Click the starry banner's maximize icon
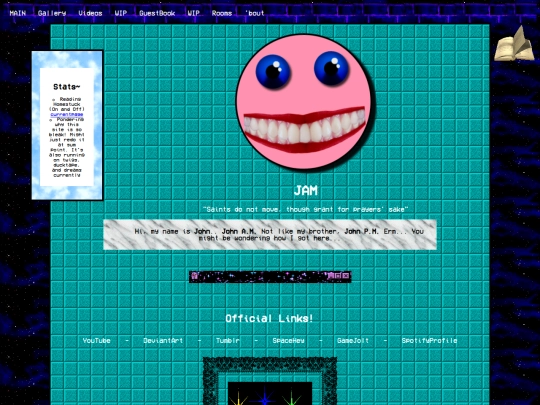 [x=339, y=276]
